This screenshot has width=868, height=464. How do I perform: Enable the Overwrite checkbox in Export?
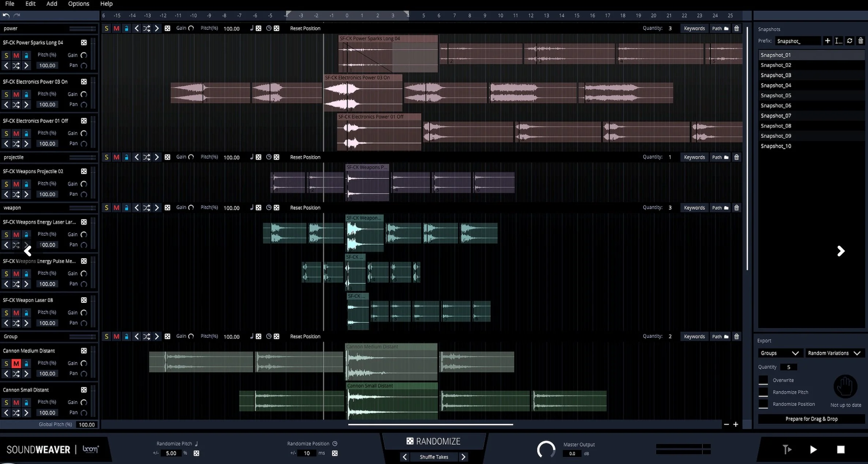(763, 380)
